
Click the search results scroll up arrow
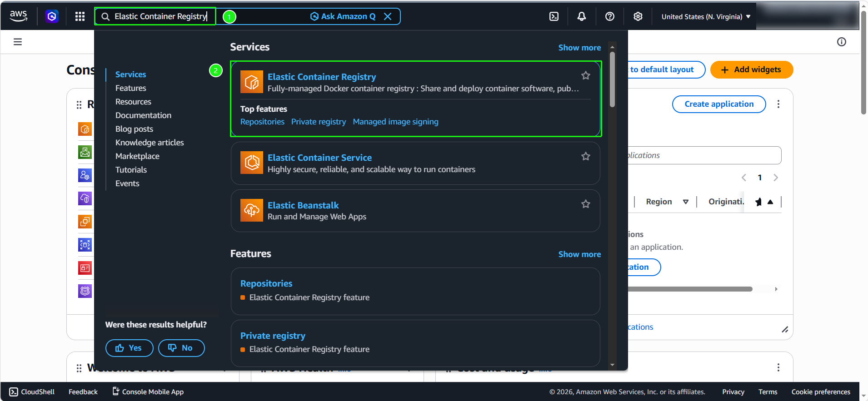612,47
